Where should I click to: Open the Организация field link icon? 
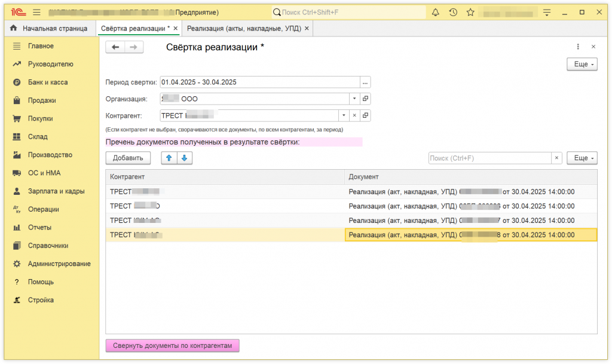click(x=365, y=99)
